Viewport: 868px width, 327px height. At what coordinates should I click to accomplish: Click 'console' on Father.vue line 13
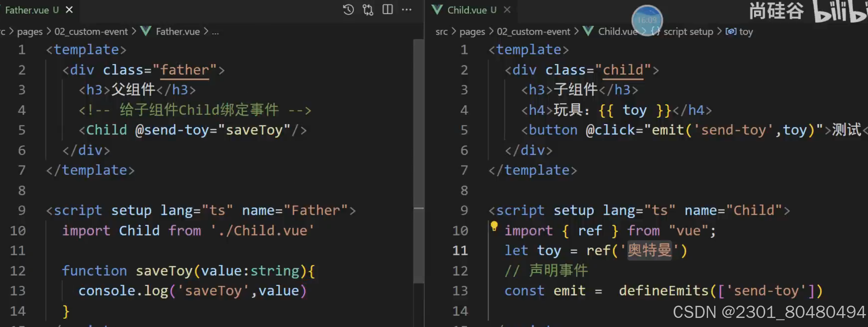(x=107, y=291)
